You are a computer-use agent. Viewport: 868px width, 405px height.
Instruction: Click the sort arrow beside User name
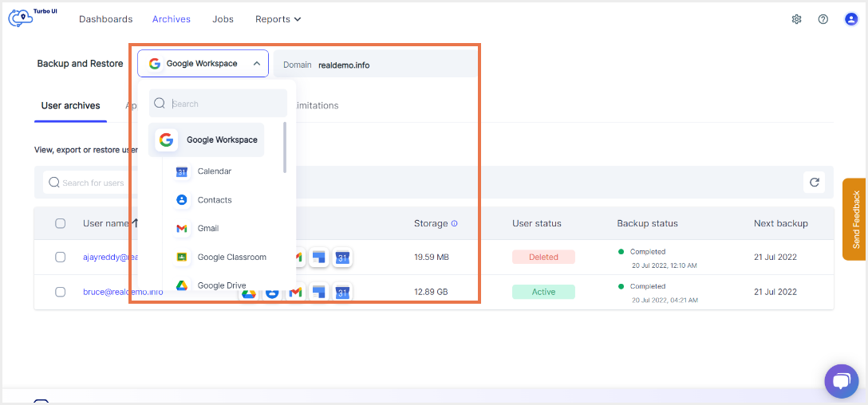click(135, 223)
